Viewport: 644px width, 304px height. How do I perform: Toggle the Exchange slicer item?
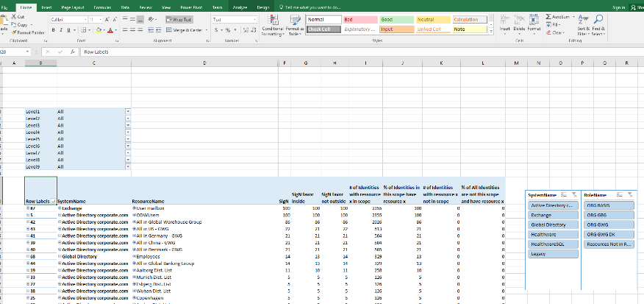point(554,215)
